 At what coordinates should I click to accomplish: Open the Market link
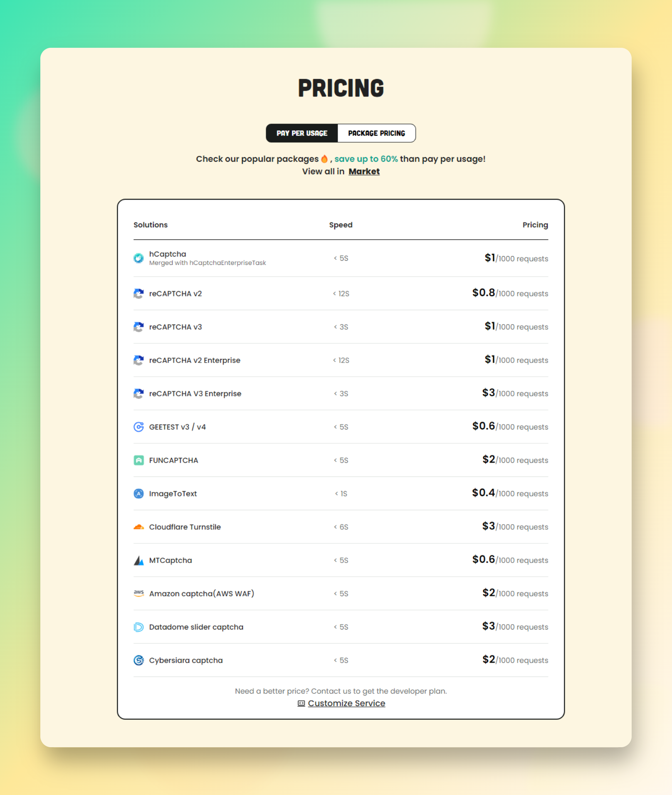(x=364, y=171)
